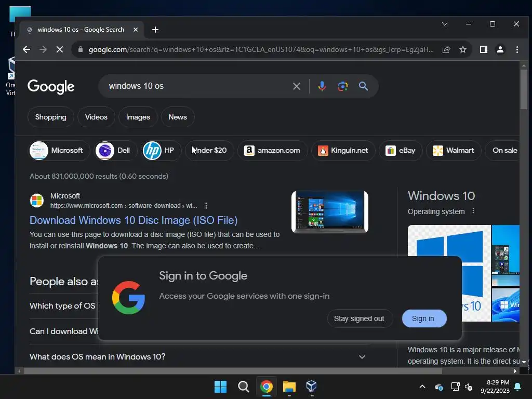Image resolution: width=532 pixels, height=399 pixels.
Task: Open more options beside Operating system
Action: pos(473,211)
